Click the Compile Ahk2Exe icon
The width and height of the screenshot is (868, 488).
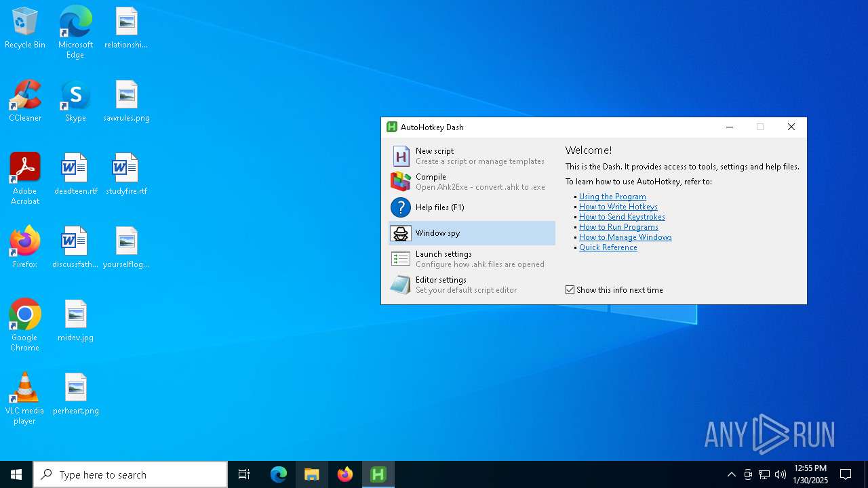click(x=401, y=182)
